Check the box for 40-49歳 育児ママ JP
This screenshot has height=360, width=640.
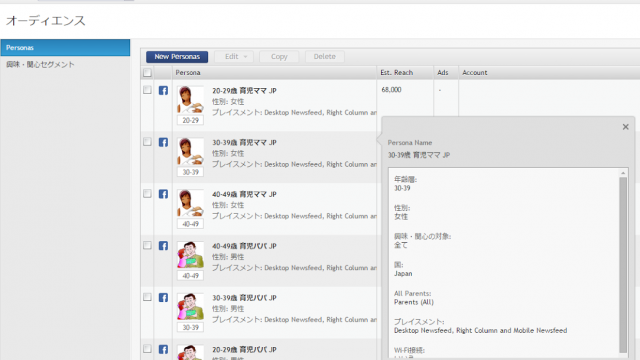coord(147,193)
